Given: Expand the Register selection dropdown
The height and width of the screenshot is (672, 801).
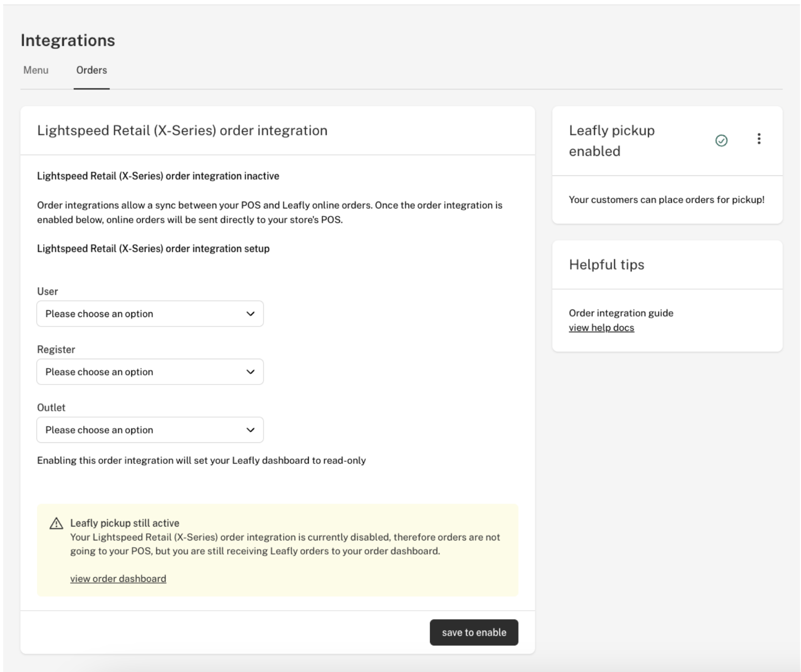Looking at the screenshot, I should click(x=150, y=372).
